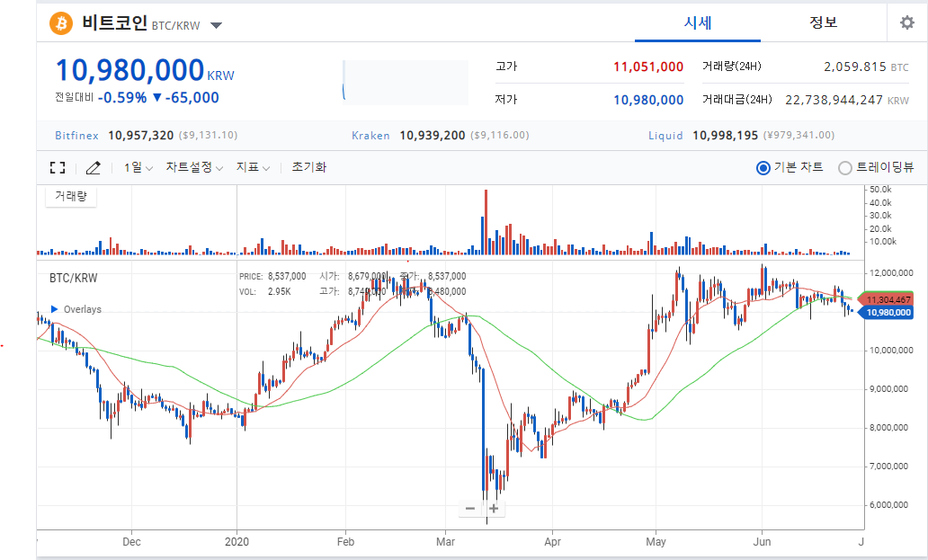
Task: Click the Dec label on time axis
Action: click(x=131, y=542)
